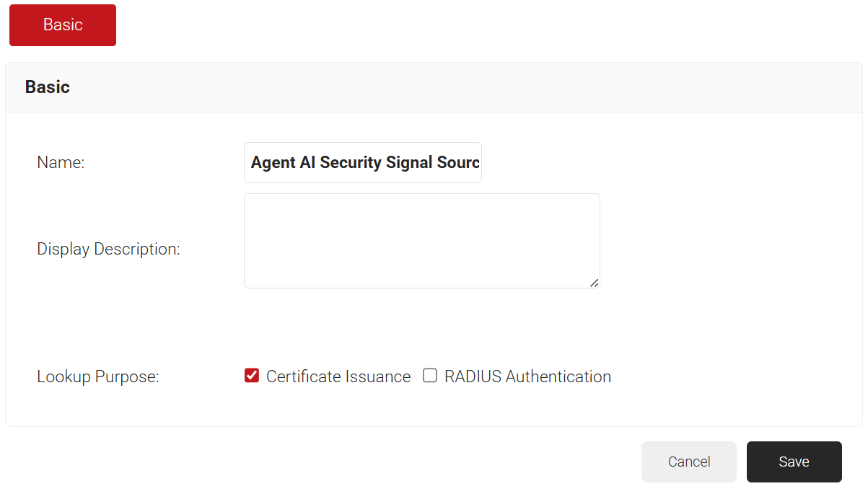
Task: Click the gray Basic panel header bar
Action: click(434, 88)
